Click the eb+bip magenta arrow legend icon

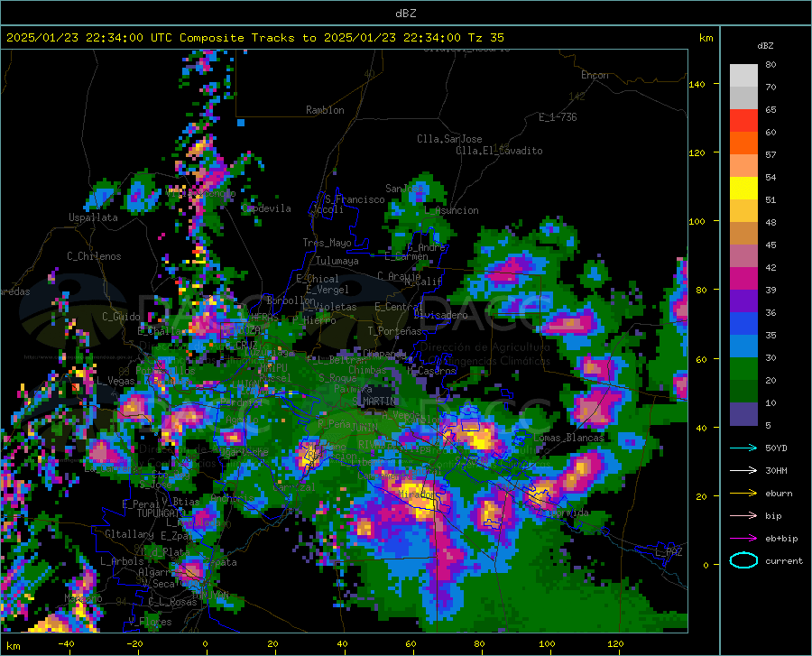coord(743,539)
